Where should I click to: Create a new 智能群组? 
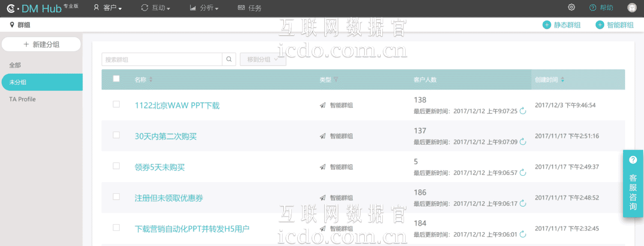tap(615, 25)
